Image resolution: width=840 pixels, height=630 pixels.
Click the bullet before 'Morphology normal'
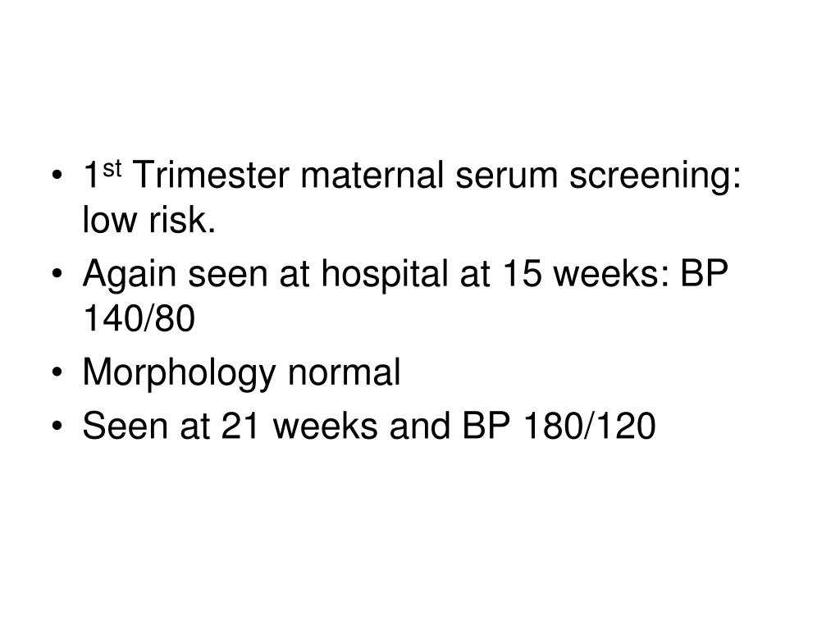tap(57, 372)
